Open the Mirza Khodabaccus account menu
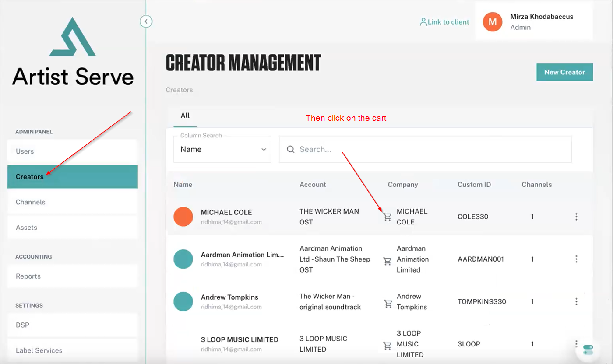613x364 pixels. pyautogui.click(x=541, y=22)
